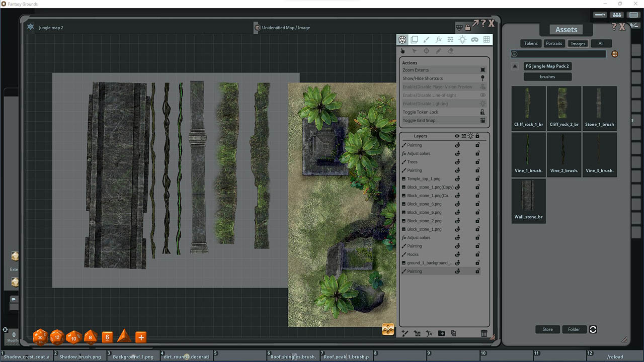Hide the Trees layer
The image size is (644, 362).
(457, 161)
